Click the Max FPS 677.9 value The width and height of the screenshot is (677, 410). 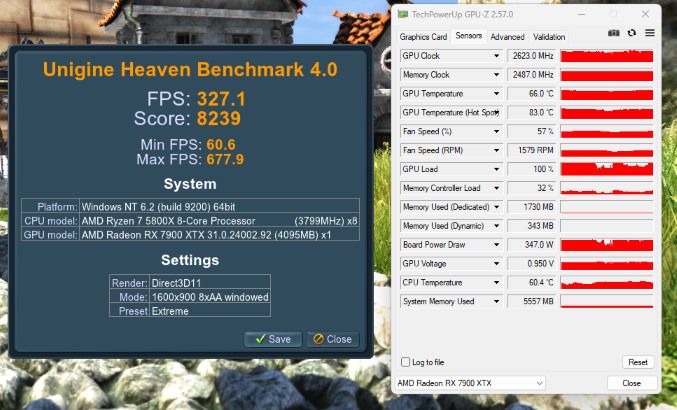(225, 159)
